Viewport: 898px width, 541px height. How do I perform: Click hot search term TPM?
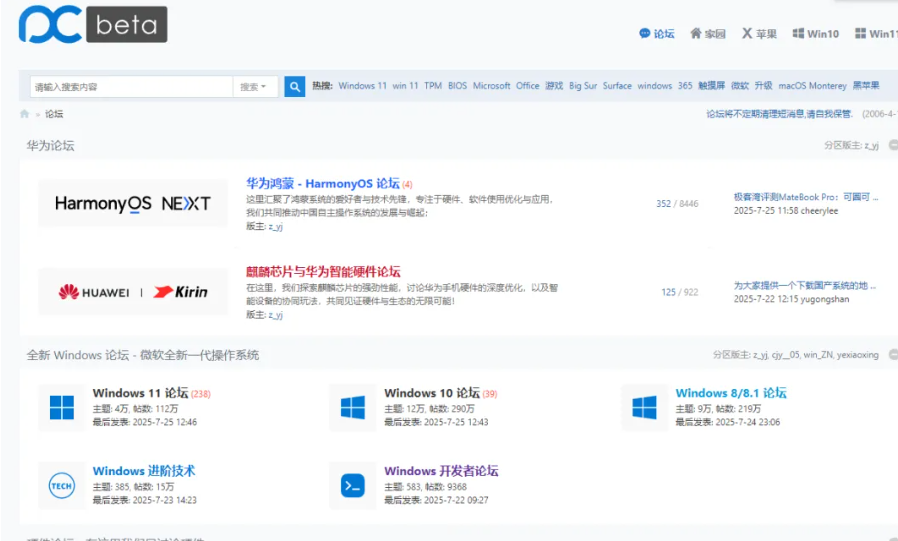[x=433, y=86]
